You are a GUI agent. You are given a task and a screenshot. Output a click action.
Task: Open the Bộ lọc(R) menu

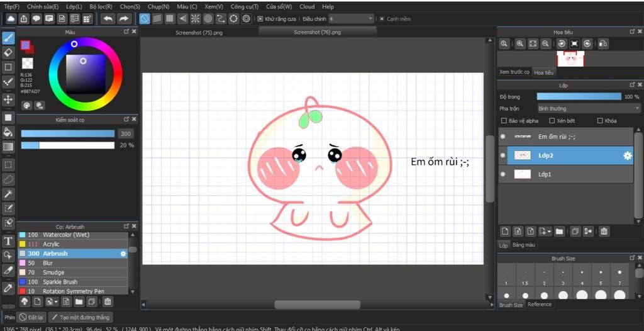click(101, 6)
